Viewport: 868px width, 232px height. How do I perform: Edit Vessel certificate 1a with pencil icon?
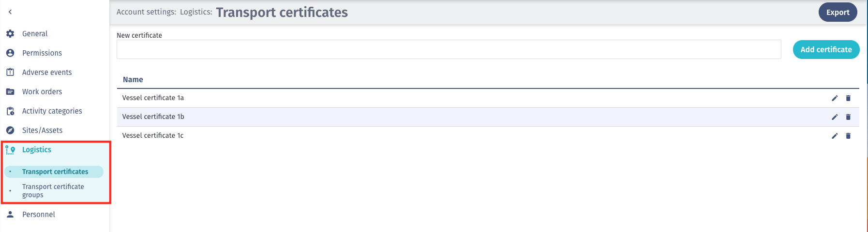835,98
